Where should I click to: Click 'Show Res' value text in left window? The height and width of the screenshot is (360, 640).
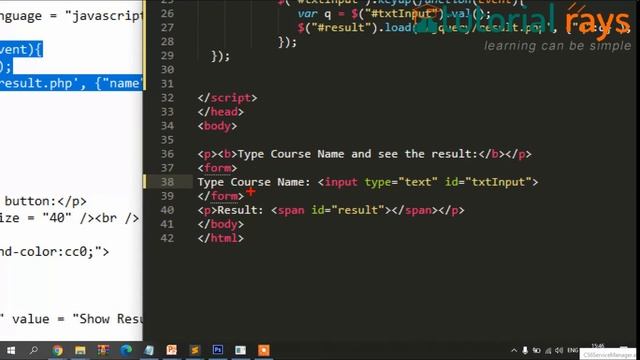pos(108,319)
